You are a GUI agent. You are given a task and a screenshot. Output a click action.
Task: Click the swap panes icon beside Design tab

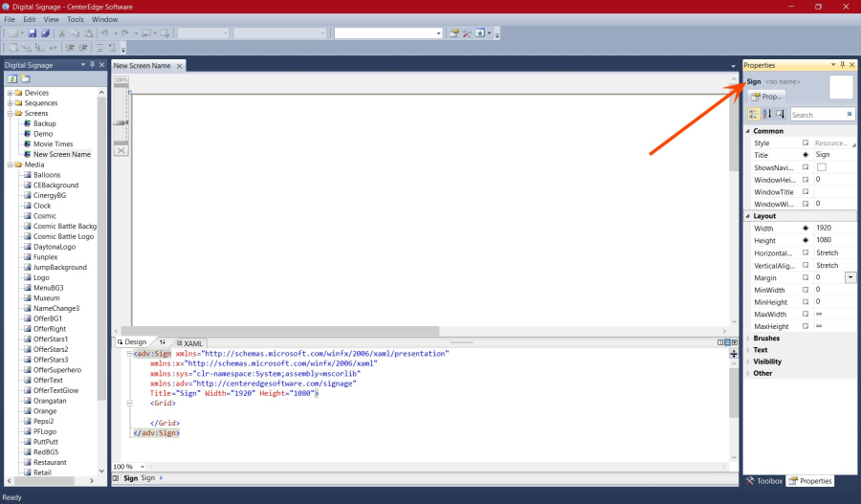point(162,342)
